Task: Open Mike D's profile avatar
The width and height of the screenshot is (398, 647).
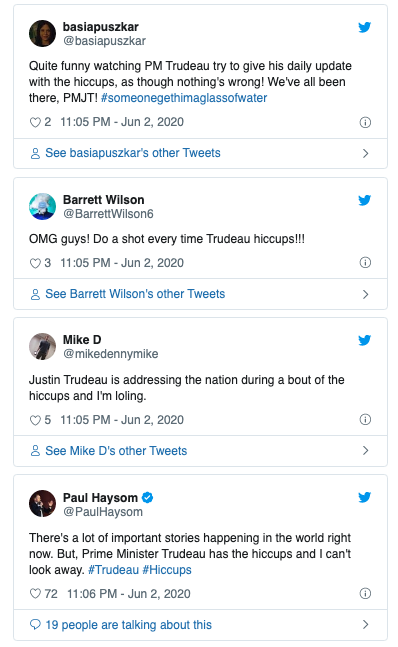Action: click(42, 347)
